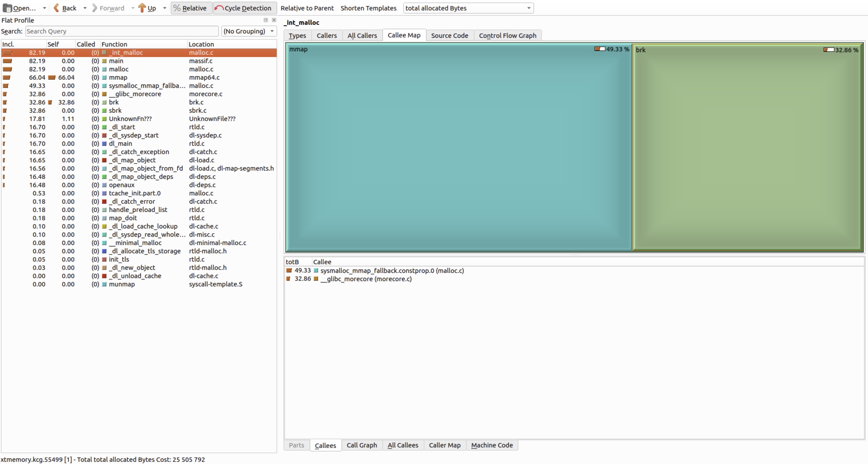Open the total allocated Bytes dropdown
The width and height of the screenshot is (868, 464).
468,8
